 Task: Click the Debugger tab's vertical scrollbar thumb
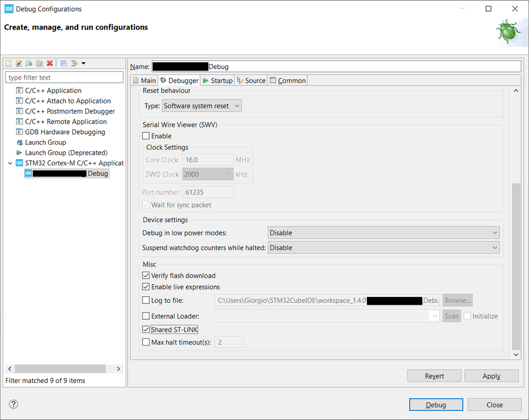pyautogui.click(x=516, y=267)
